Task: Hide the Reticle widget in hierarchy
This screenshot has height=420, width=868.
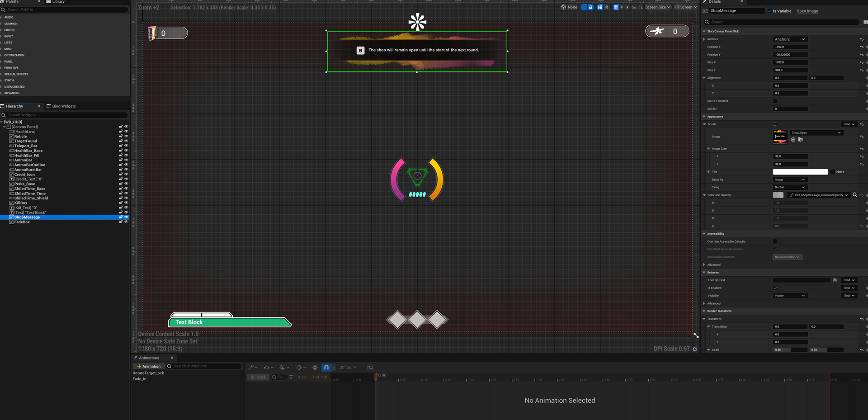Action: tap(126, 137)
